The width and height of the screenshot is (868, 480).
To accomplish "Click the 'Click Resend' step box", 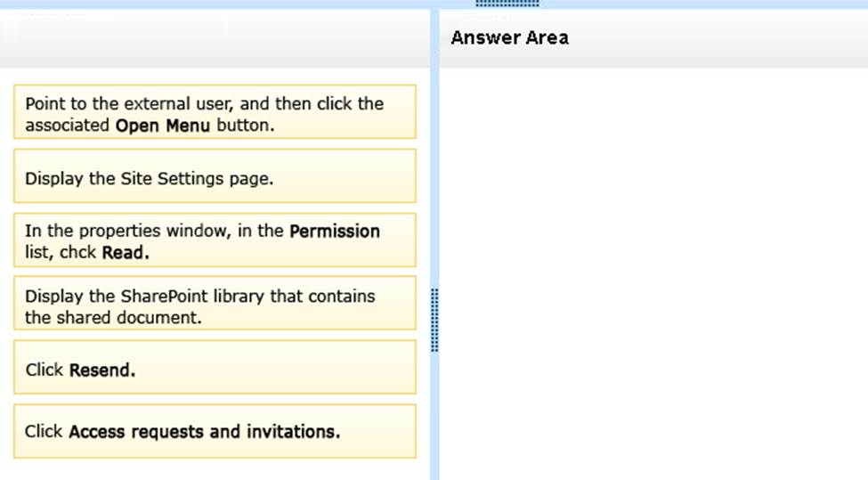I will pyautogui.click(x=215, y=367).
